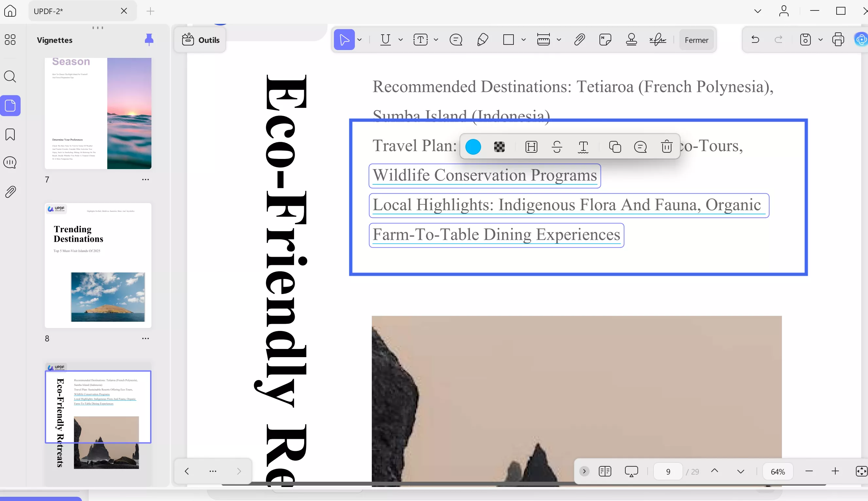Screen dimensions: 868x501
Task: Expand the shape tool dropdown
Action: coord(524,40)
